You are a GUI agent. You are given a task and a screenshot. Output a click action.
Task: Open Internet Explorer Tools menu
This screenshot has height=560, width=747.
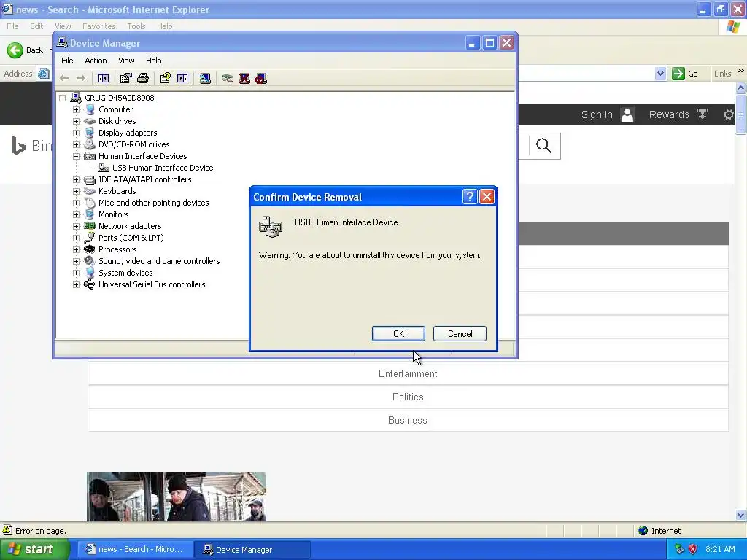pyautogui.click(x=136, y=26)
